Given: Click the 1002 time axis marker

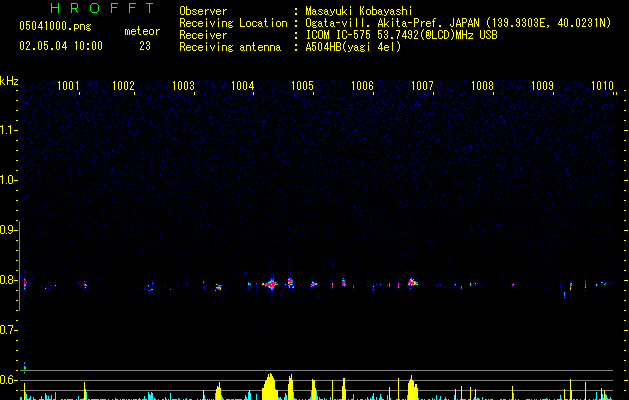Looking at the screenshot, I should [124, 86].
